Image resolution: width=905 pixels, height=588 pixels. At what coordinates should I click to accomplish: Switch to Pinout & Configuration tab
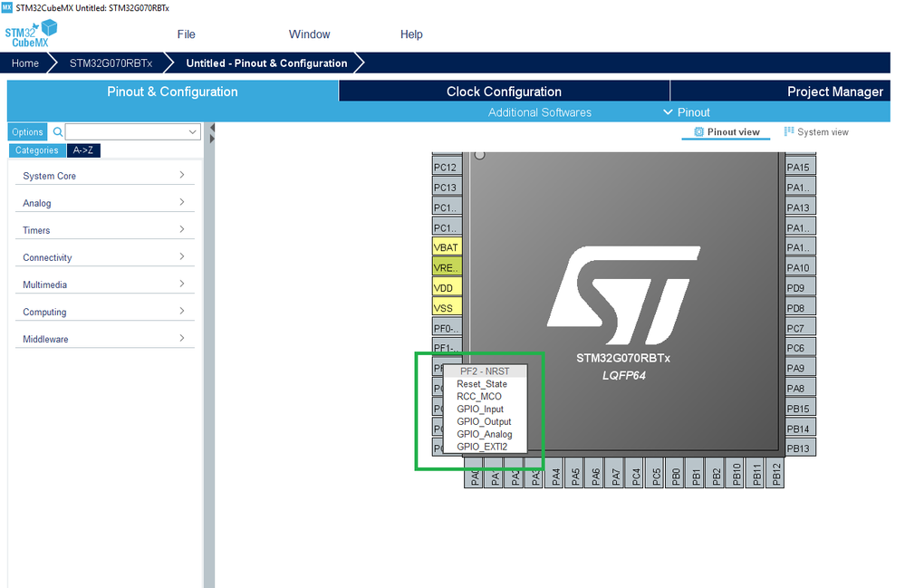point(172,92)
